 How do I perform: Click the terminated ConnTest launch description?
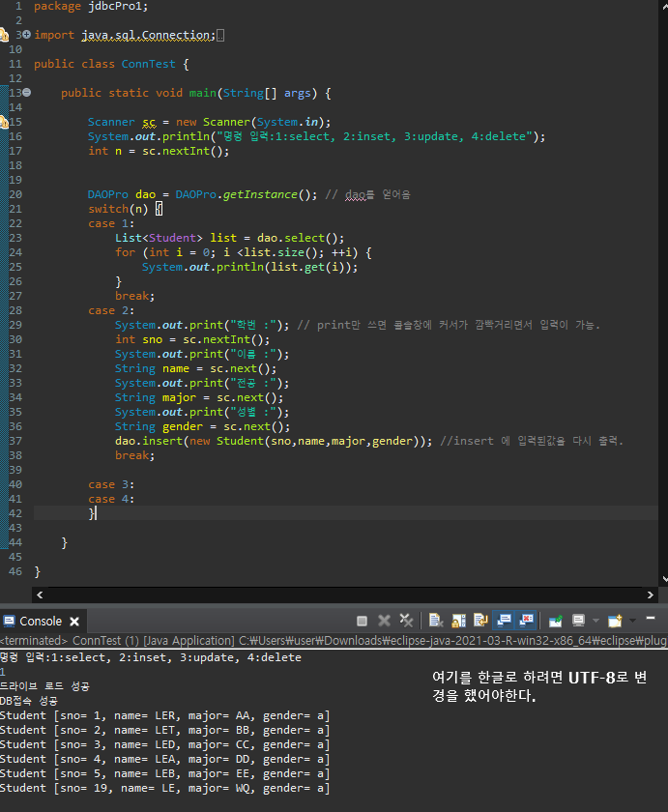pyautogui.click(x=334, y=641)
